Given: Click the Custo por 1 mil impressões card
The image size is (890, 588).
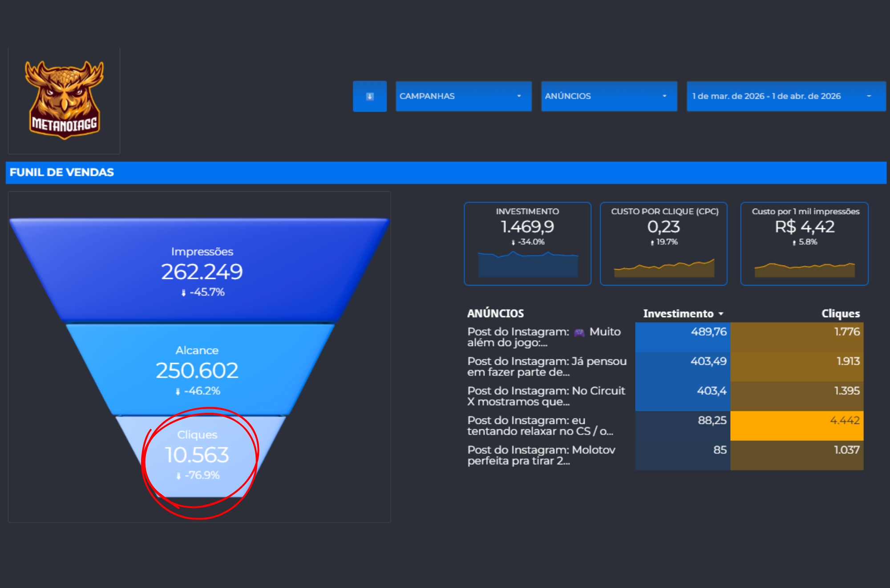Looking at the screenshot, I should pos(804,243).
